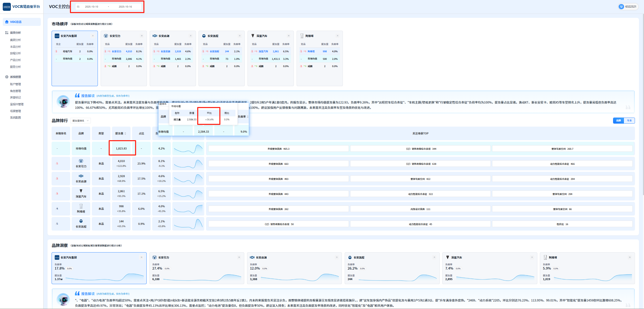644x309 pixels.
Task: Open 深蓝汽车 brand insight card arrow
Action: point(532,257)
